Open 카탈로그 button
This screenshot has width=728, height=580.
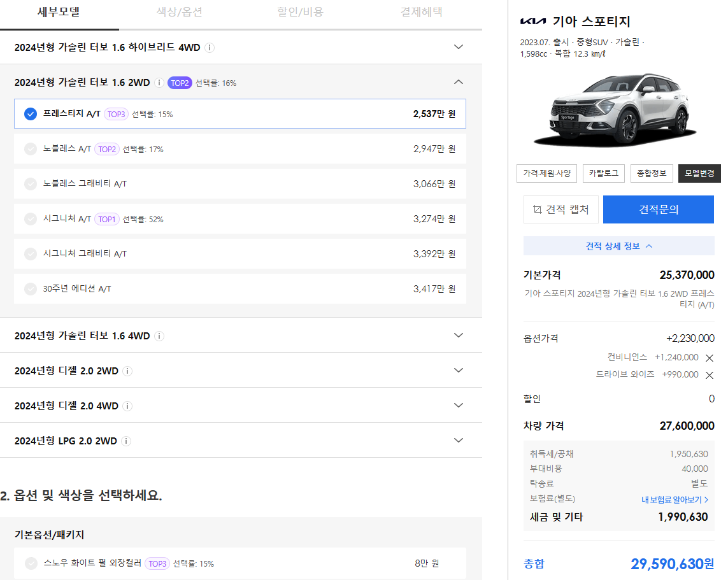tap(604, 174)
